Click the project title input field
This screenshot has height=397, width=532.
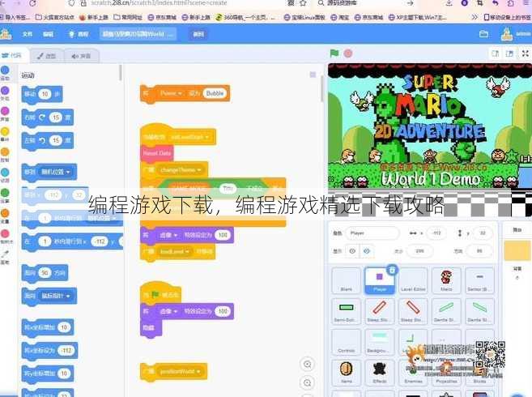138,34
